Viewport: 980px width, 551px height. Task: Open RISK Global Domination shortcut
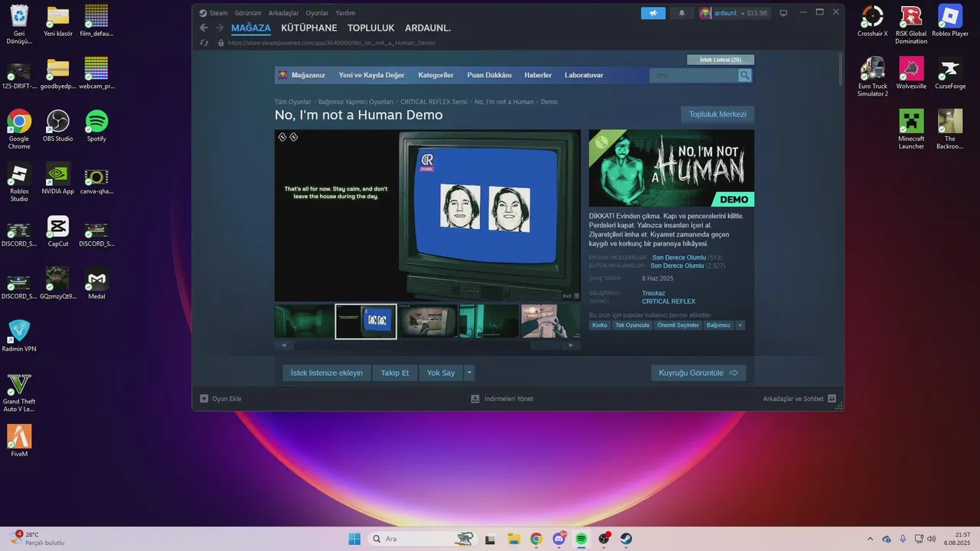click(x=911, y=24)
